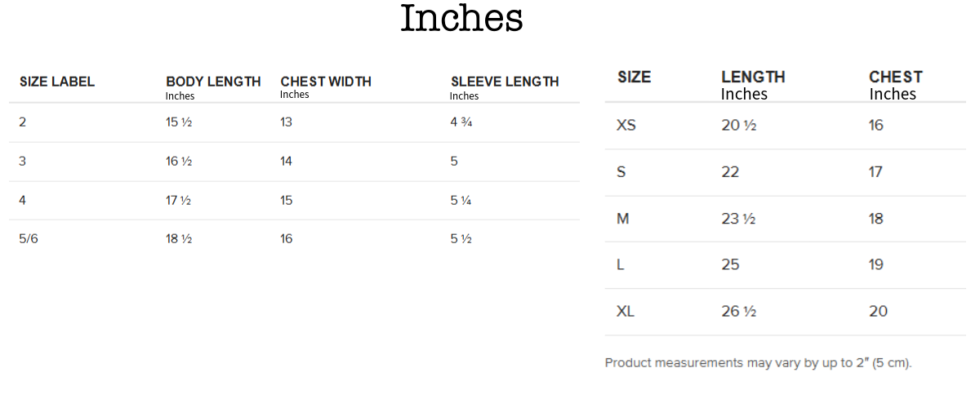Select the M size row
The height and width of the screenshot is (408, 980).
622,219
